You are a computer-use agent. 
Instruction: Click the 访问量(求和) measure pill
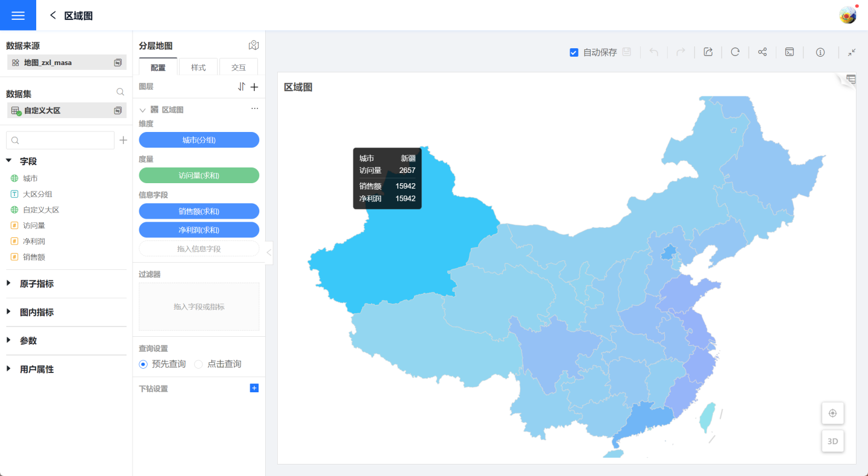pos(199,175)
